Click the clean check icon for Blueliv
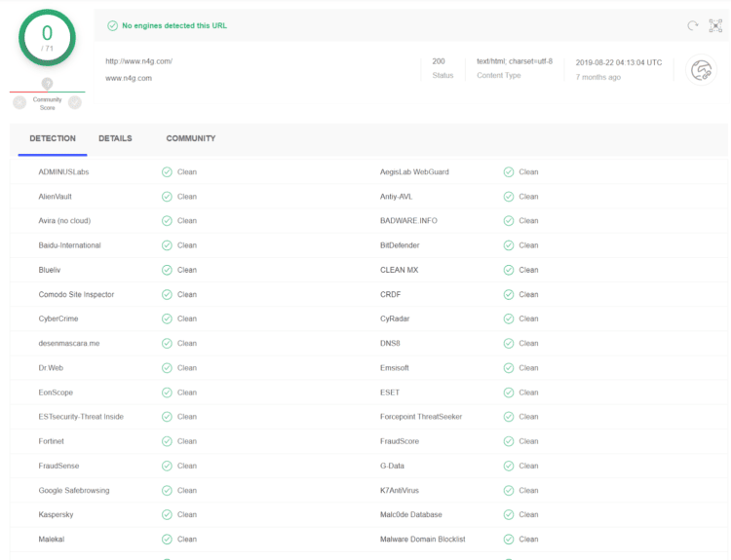This screenshot has height=560, width=731. 167,270
